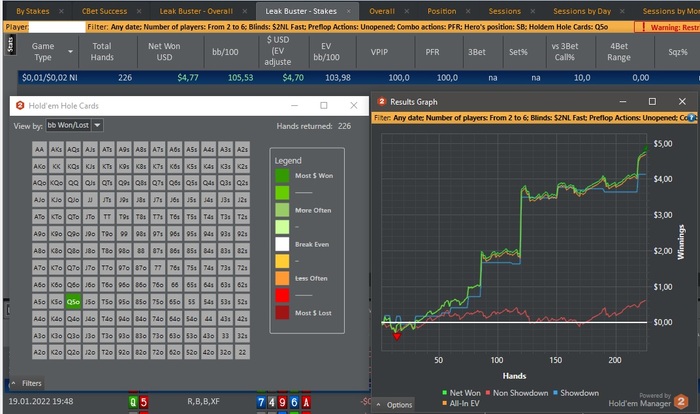Screen dimensions: 700x414
Task: Click the Hold'em Manager 2 logo
Action: tap(681, 401)
